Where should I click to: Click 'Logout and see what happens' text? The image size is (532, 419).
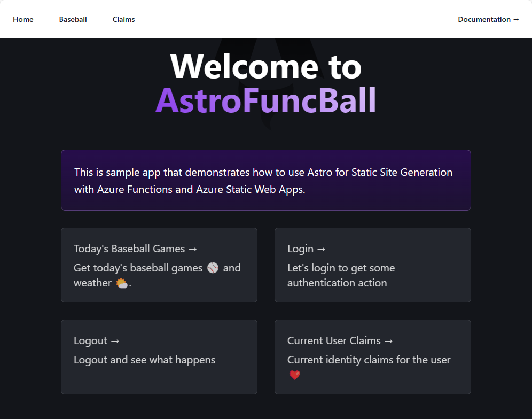[x=145, y=360]
